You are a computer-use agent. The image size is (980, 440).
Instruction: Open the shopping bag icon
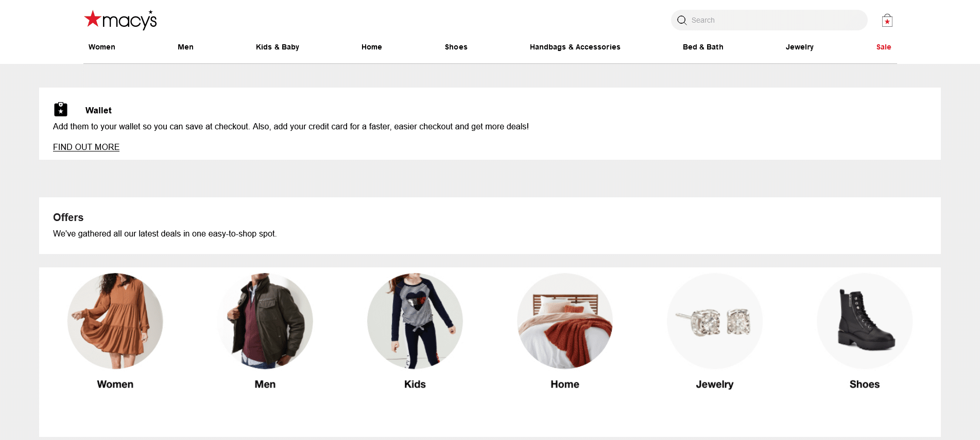click(887, 20)
